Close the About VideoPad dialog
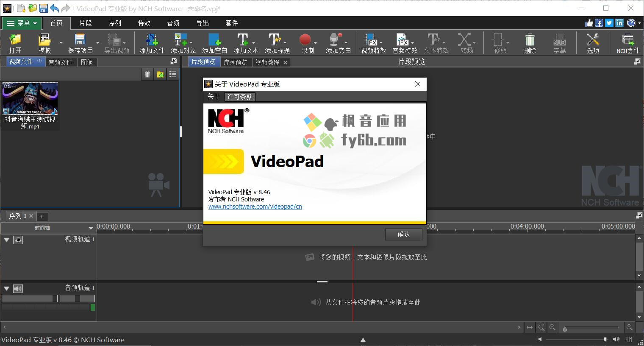The height and width of the screenshot is (346, 644). (418, 84)
